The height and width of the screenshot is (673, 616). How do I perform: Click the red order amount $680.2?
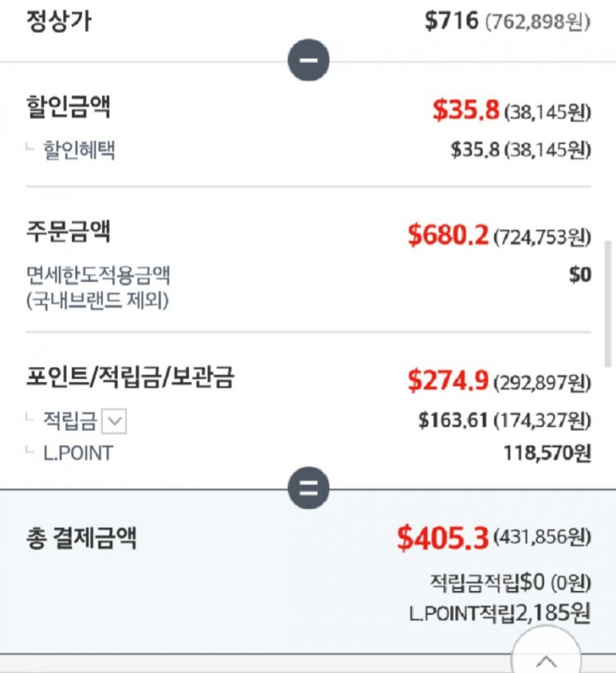(449, 235)
